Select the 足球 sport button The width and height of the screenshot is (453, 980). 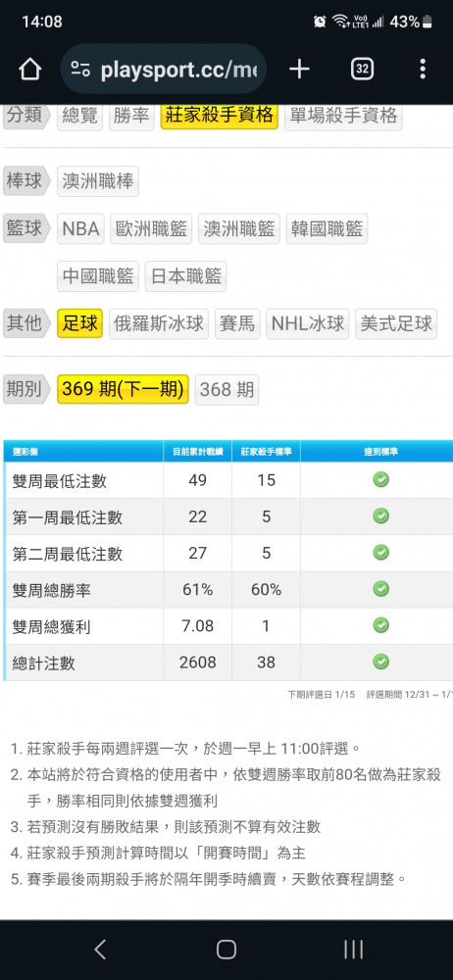point(80,323)
